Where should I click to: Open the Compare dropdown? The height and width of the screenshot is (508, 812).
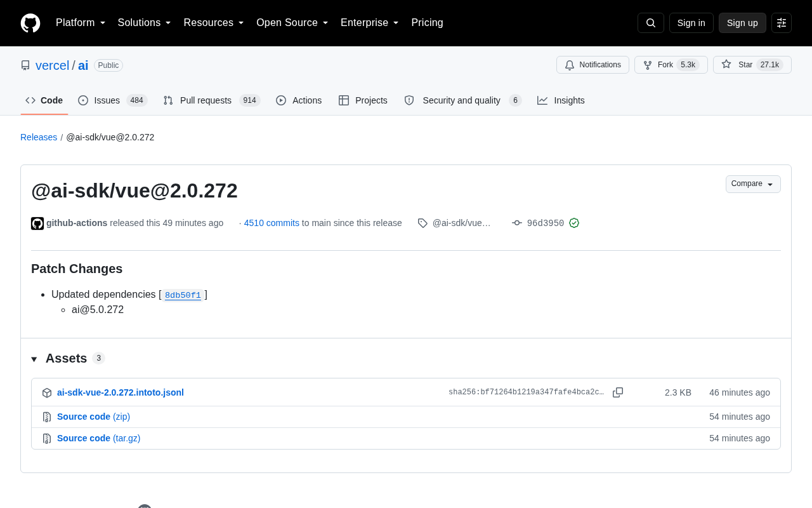(x=753, y=184)
